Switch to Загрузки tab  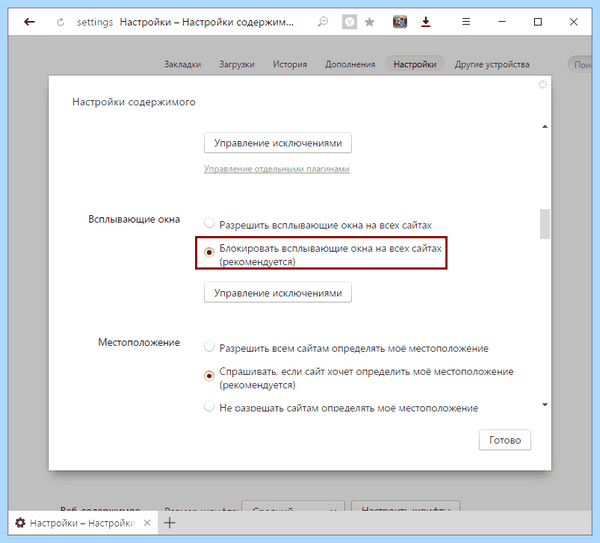pyautogui.click(x=236, y=64)
